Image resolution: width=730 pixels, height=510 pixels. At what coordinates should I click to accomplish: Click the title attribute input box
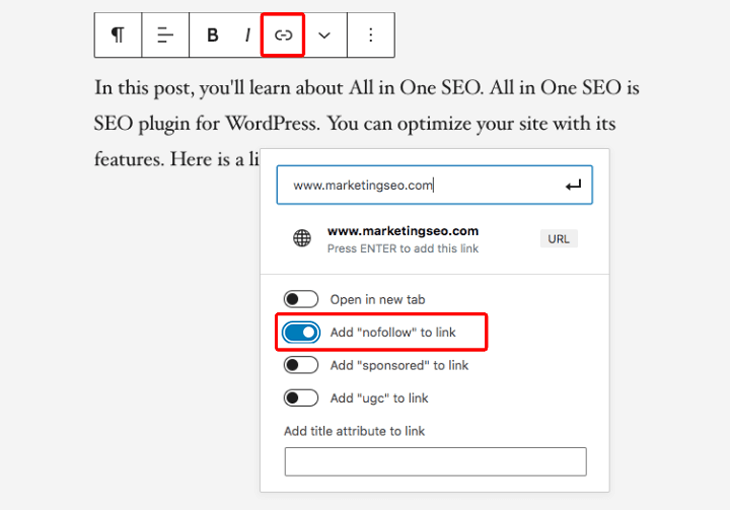pos(436,462)
